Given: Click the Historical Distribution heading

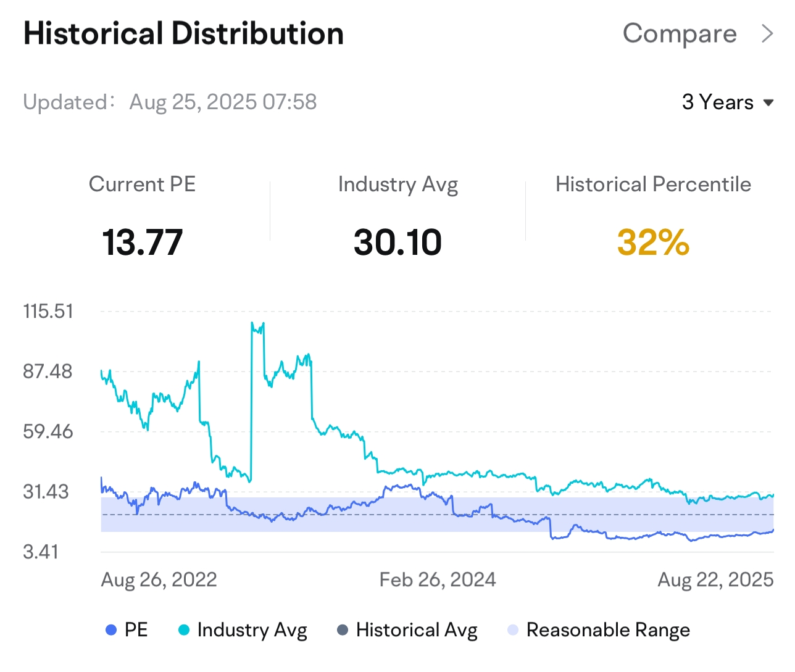Looking at the screenshot, I should [x=183, y=34].
